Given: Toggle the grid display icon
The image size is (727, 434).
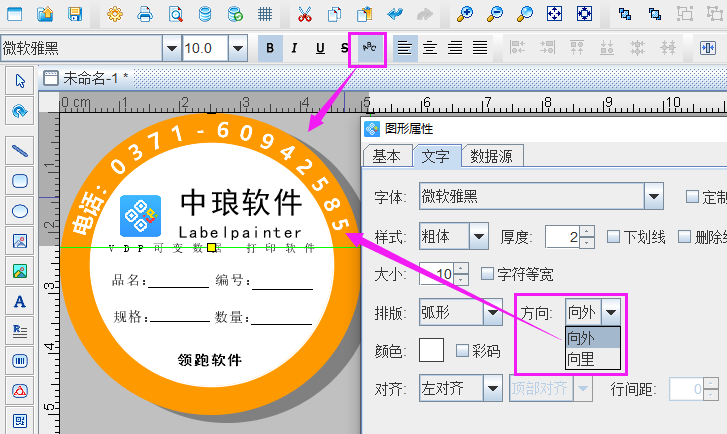Looking at the screenshot, I should 265,14.
